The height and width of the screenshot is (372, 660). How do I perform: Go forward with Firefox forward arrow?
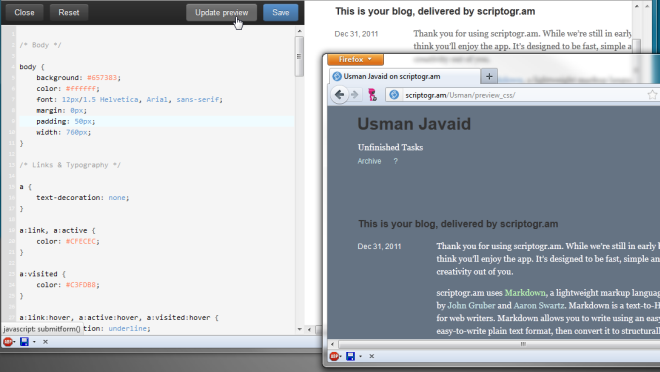coord(355,95)
